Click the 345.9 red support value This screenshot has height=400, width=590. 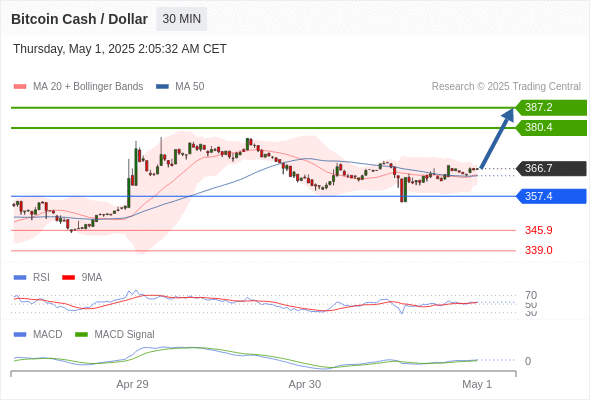click(538, 230)
